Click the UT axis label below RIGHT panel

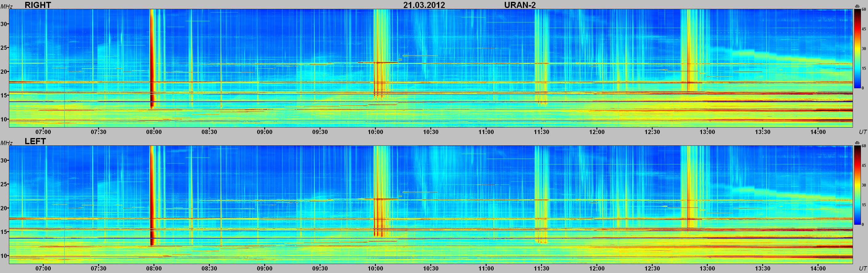[862, 132]
